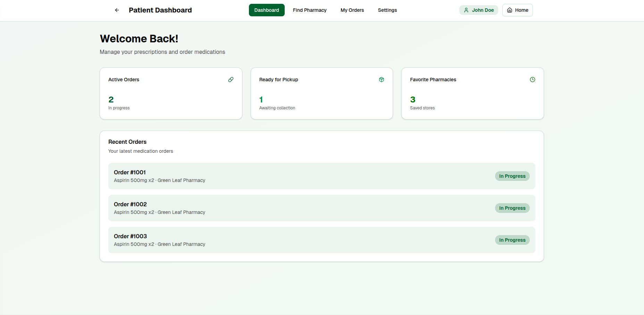Open the John Doe profile badge
Image resolution: width=644 pixels, height=315 pixels.
tap(478, 10)
